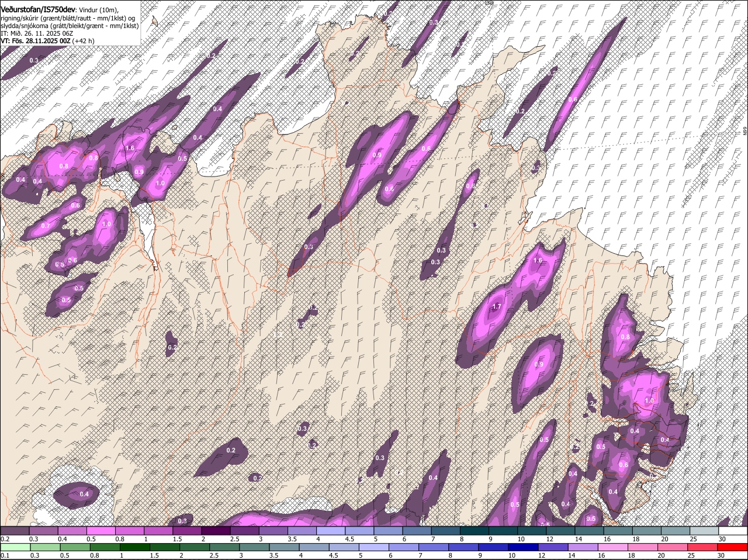Viewport: 748px width, 560px height.
Task: Click the Veðurstofan/IS750dev map title
Action: pos(38,10)
